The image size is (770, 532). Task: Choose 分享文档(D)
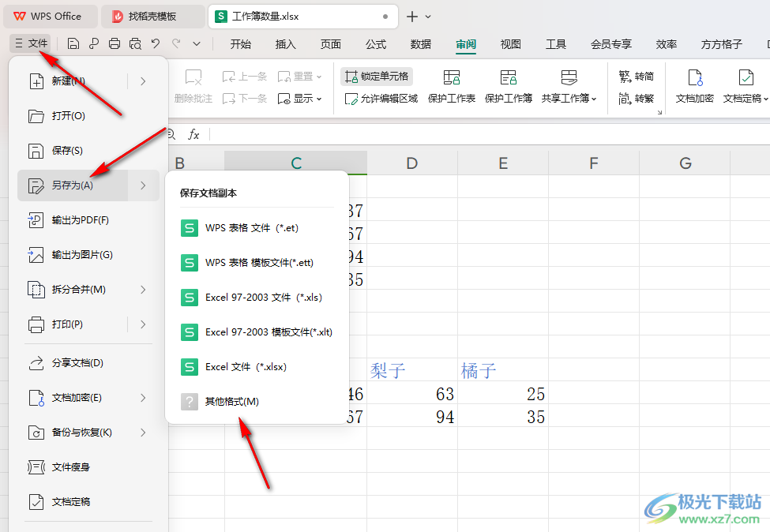pyautogui.click(x=88, y=363)
